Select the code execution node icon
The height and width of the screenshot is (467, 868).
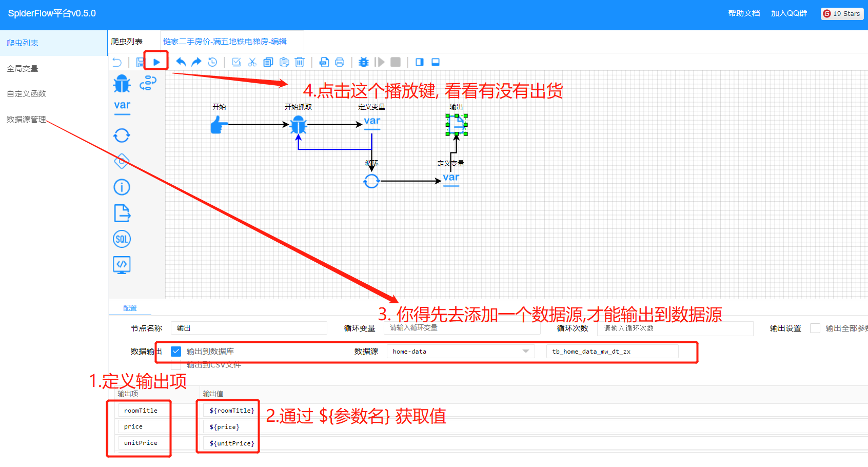[x=122, y=265]
